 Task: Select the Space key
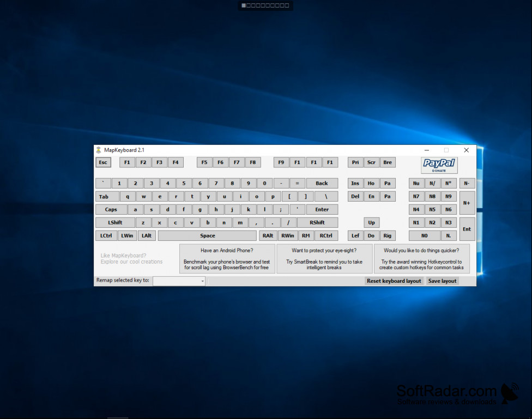coord(207,235)
